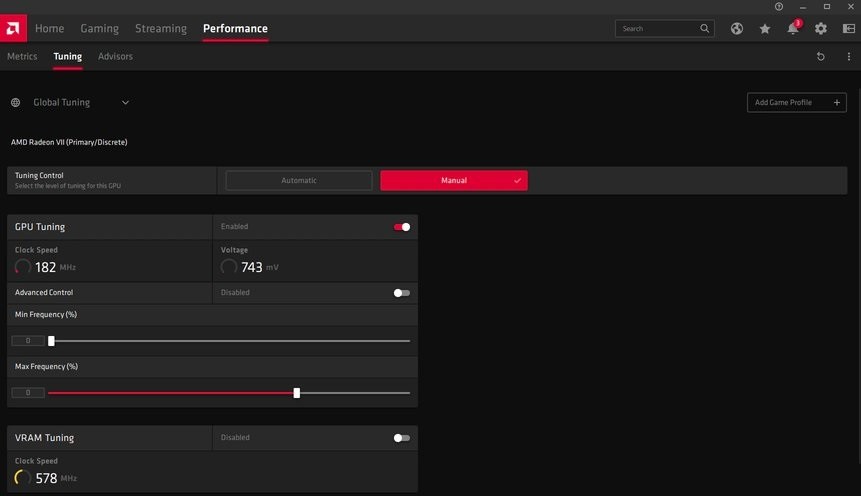Viewport: 861px width, 496px height.
Task: Click the Add Game Profile button
Action: click(x=796, y=102)
